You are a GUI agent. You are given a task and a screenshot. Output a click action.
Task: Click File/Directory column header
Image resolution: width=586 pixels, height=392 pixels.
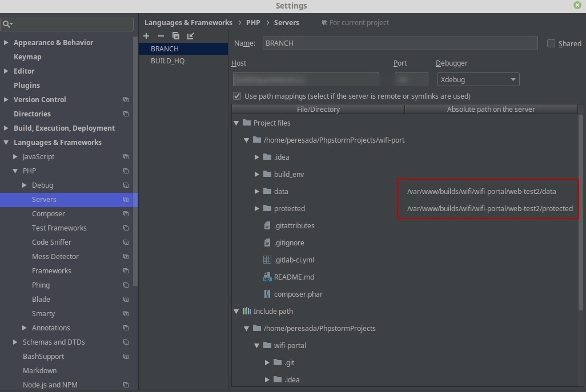tap(318, 110)
